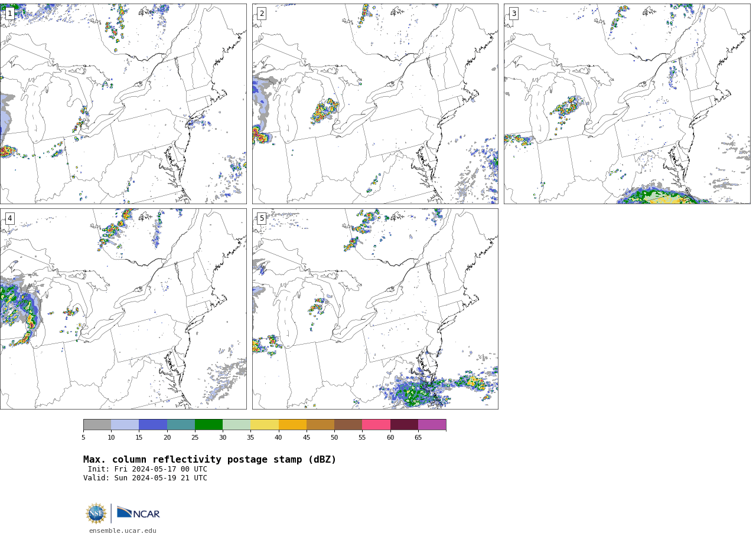Select the green 25-30 dBZ swatch
The width and height of the screenshot is (756, 537).
tap(208, 425)
